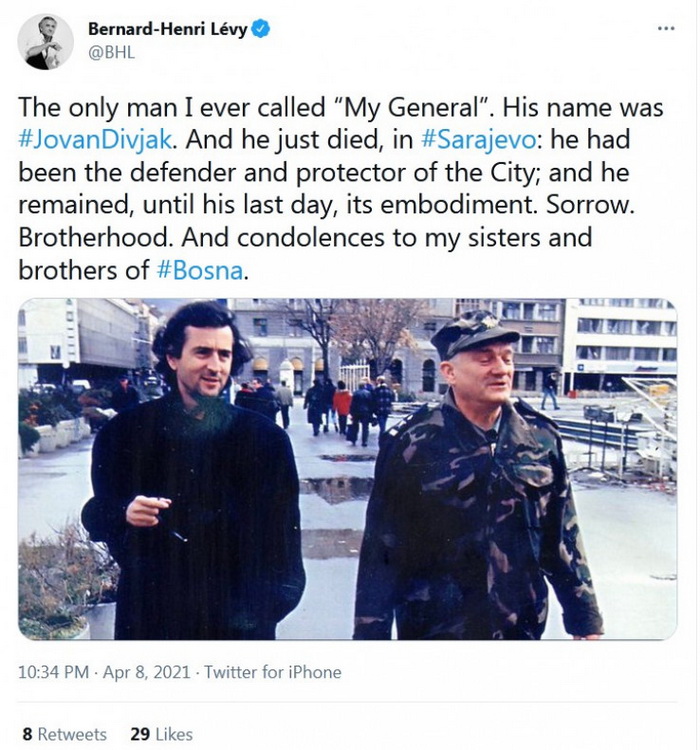Visit the @BHL handle
This screenshot has height=750, width=700.
click(111, 53)
